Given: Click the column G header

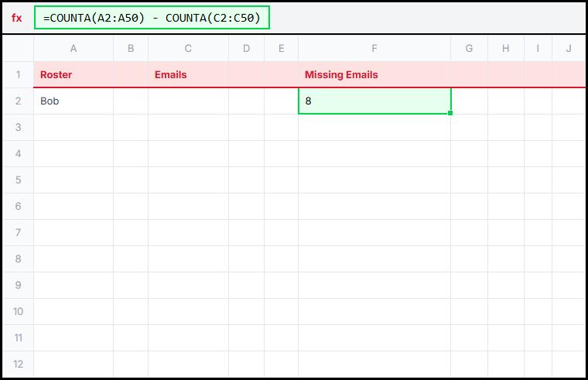Looking at the screenshot, I should [470, 49].
